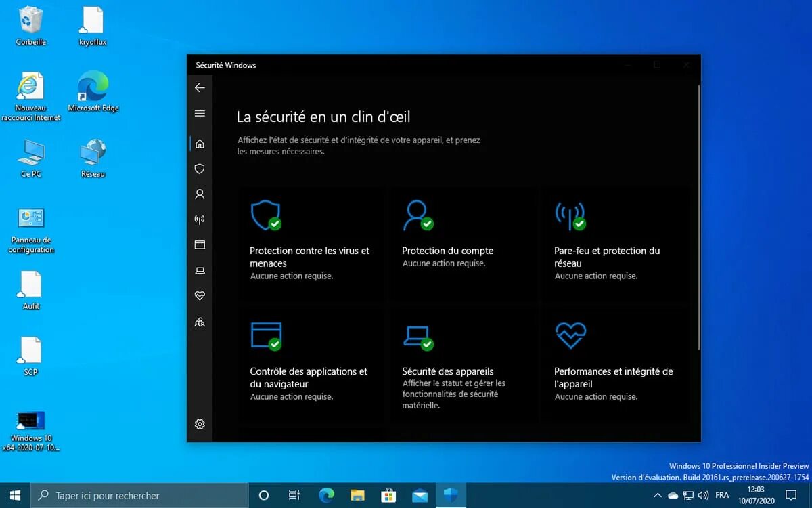
Task: Open Sécurité des appareils title
Action: pos(448,371)
